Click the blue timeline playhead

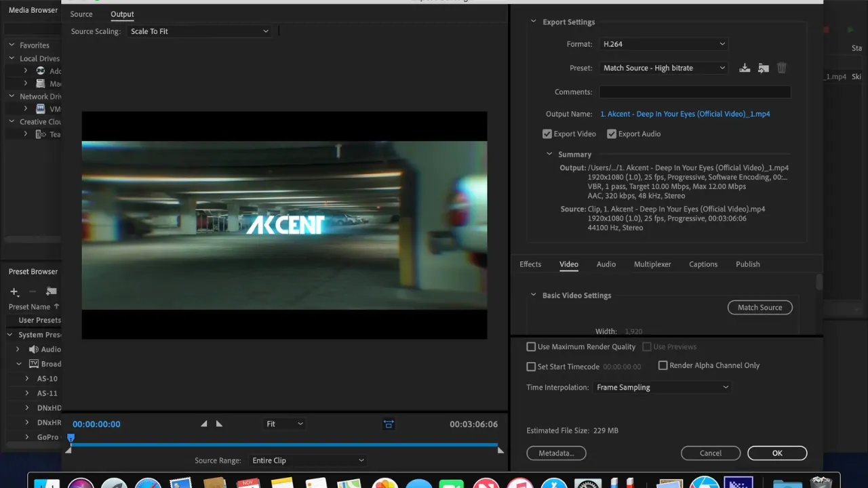click(71, 439)
